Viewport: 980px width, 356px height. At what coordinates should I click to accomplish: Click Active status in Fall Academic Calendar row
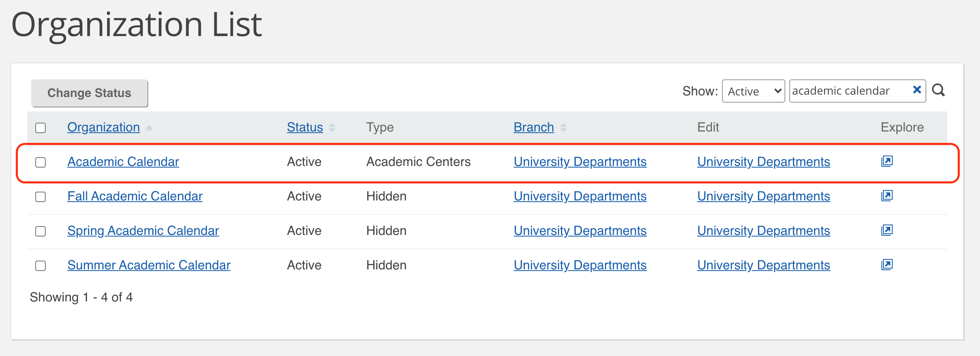tap(304, 196)
